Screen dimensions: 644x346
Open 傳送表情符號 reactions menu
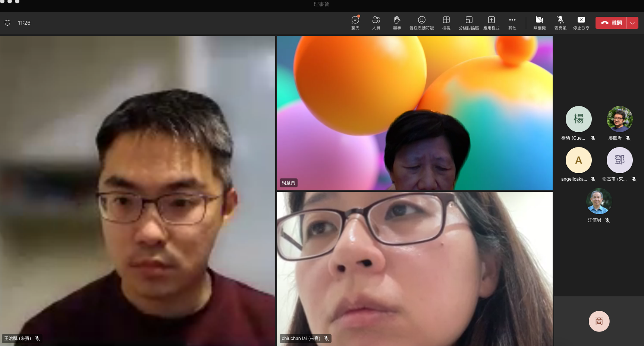(x=422, y=23)
